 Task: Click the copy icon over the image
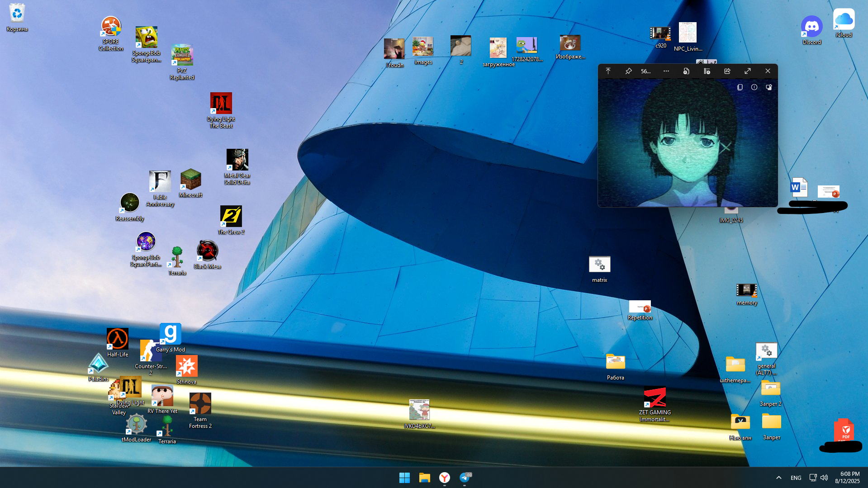740,87
